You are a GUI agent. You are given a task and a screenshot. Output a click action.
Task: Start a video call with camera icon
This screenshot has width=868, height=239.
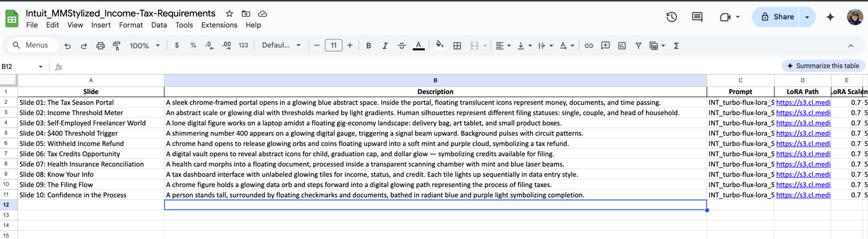pos(725,17)
